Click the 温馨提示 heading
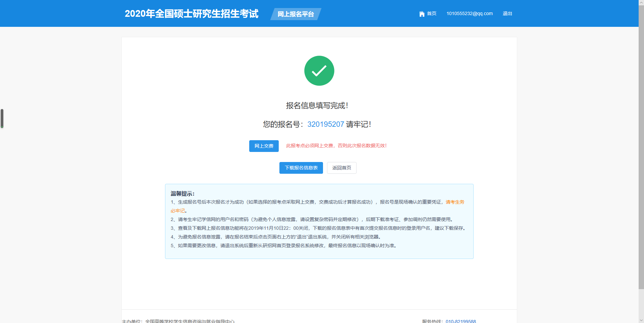This screenshot has width=644, height=323. (x=182, y=194)
